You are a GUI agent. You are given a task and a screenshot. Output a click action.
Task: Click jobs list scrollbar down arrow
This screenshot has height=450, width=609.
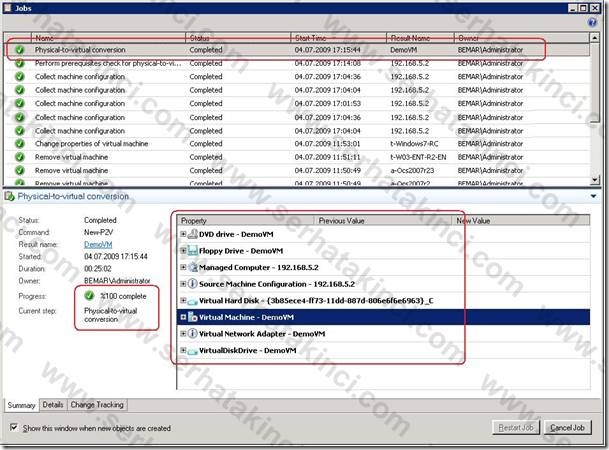point(595,180)
